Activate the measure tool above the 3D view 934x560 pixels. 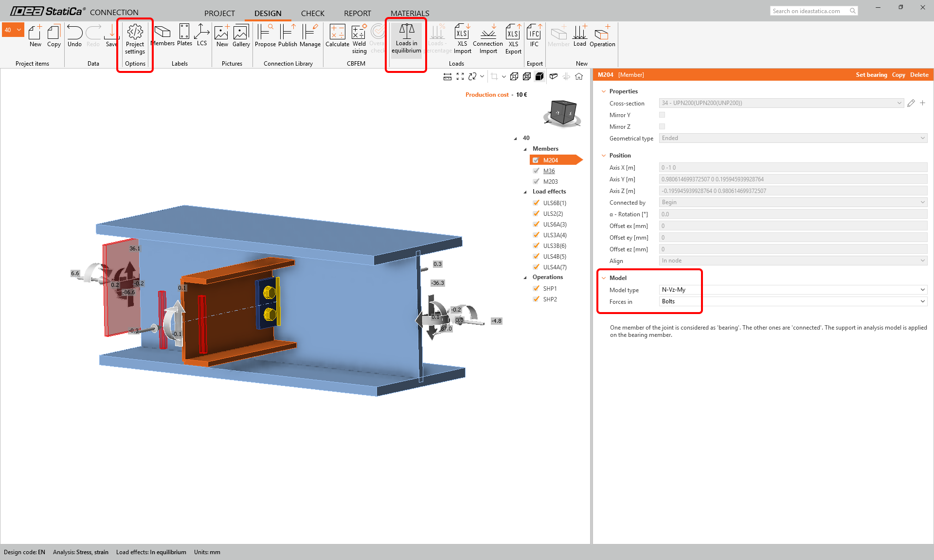tap(448, 76)
